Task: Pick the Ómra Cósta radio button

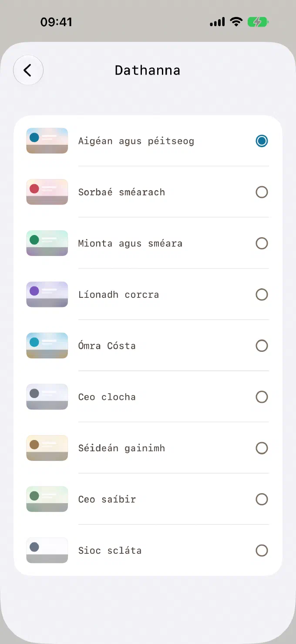Action: click(x=262, y=346)
